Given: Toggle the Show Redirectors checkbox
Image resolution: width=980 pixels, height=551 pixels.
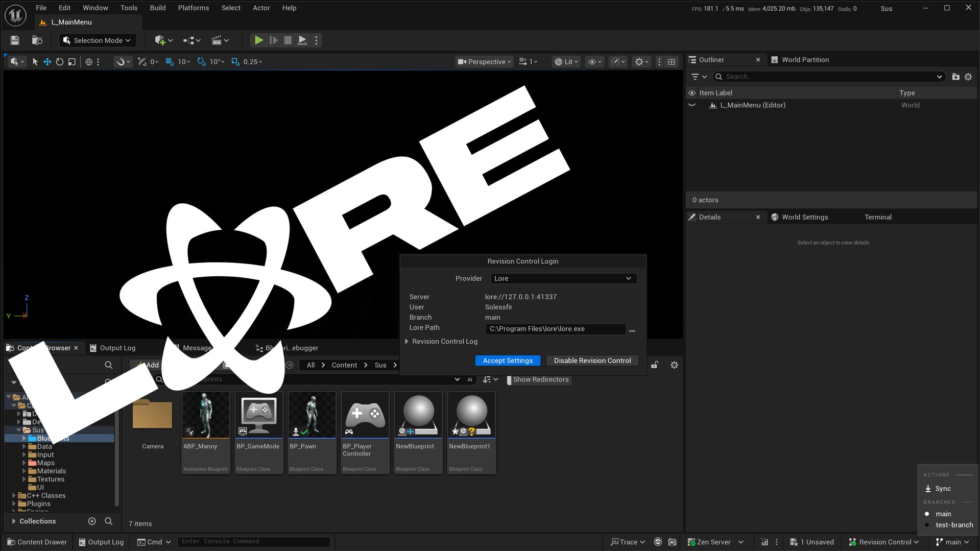Looking at the screenshot, I should 509,379.
